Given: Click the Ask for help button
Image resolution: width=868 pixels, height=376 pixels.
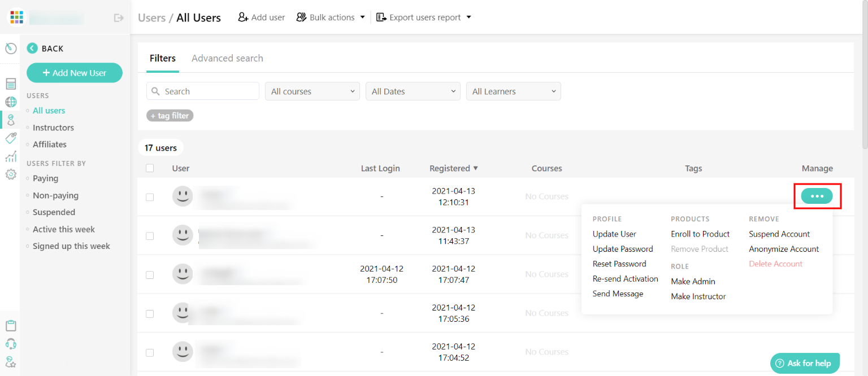Looking at the screenshot, I should [805, 363].
